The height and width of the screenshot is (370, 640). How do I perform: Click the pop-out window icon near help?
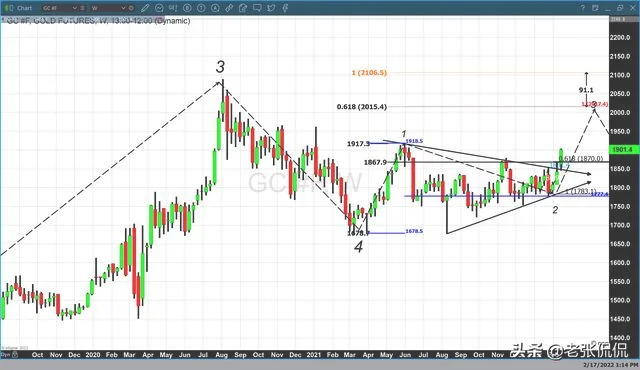click(595, 8)
